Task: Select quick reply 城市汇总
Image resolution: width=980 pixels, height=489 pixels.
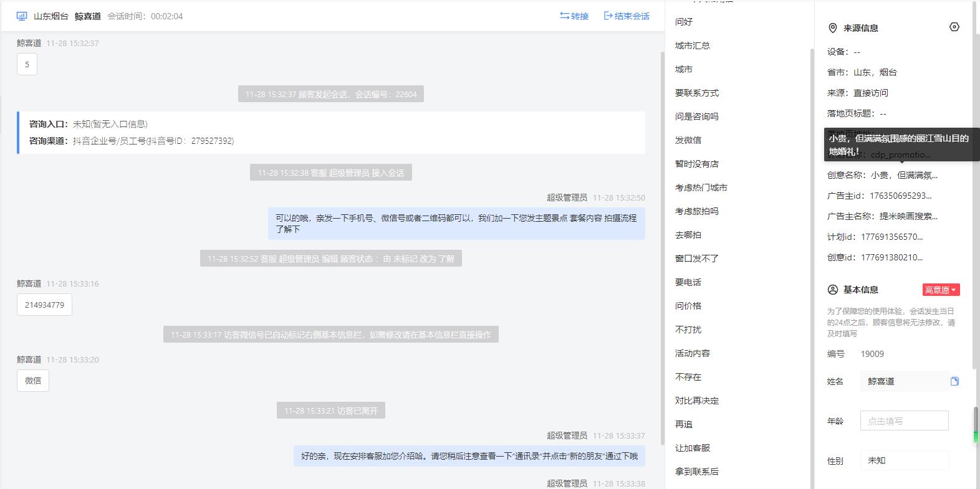Action: click(x=693, y=45)
